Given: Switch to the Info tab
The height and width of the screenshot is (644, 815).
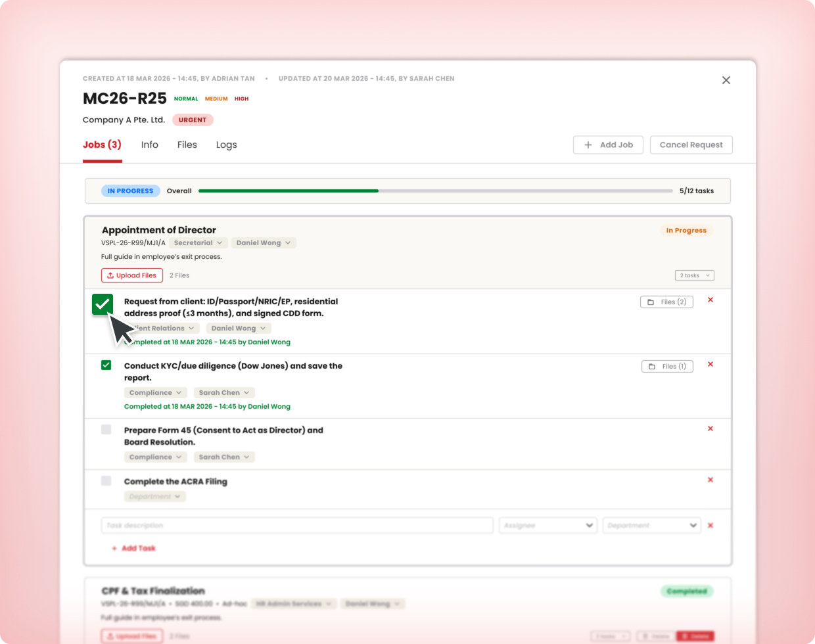Looking at the screenshot, I should tap(149, 145).
